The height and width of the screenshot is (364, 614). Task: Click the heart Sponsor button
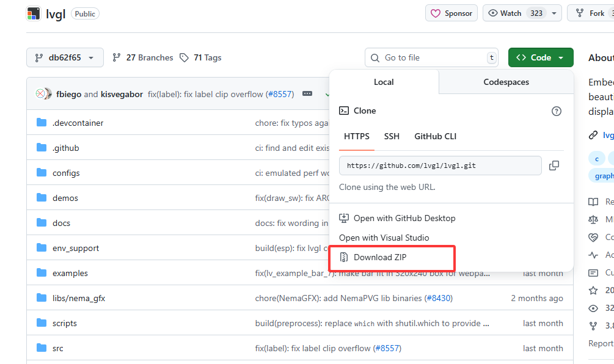451,13
